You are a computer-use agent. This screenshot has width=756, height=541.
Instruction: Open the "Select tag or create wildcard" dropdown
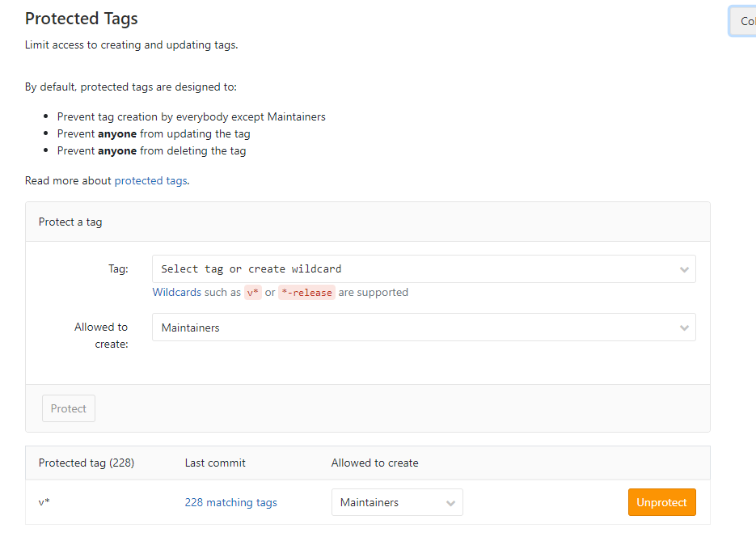pos(412,269)
